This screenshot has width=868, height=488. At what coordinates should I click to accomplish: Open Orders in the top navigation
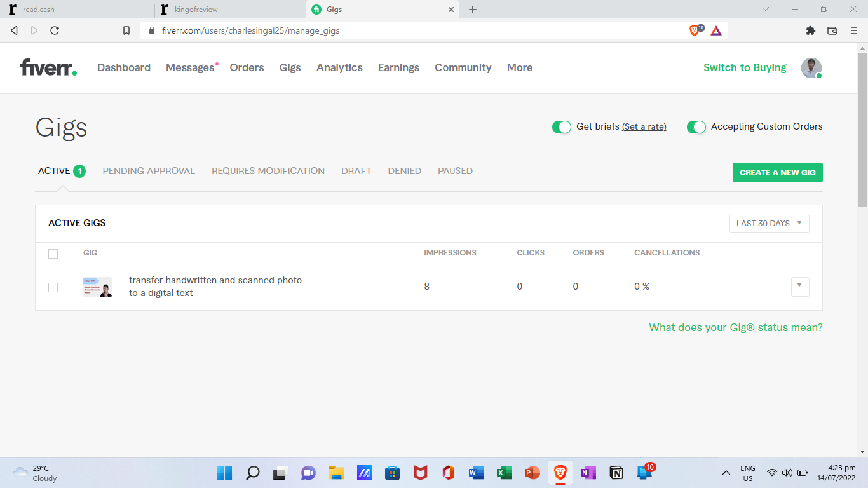(247, 67)
